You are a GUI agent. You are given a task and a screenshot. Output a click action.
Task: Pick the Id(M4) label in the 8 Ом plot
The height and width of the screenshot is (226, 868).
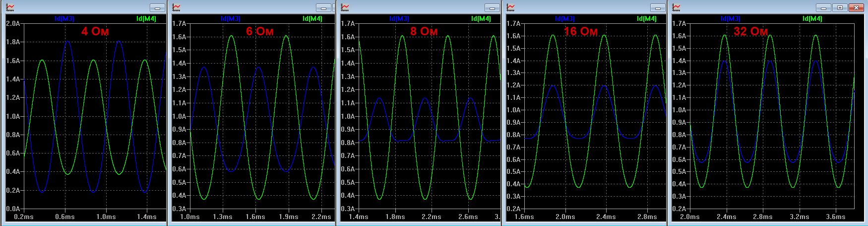481,18
